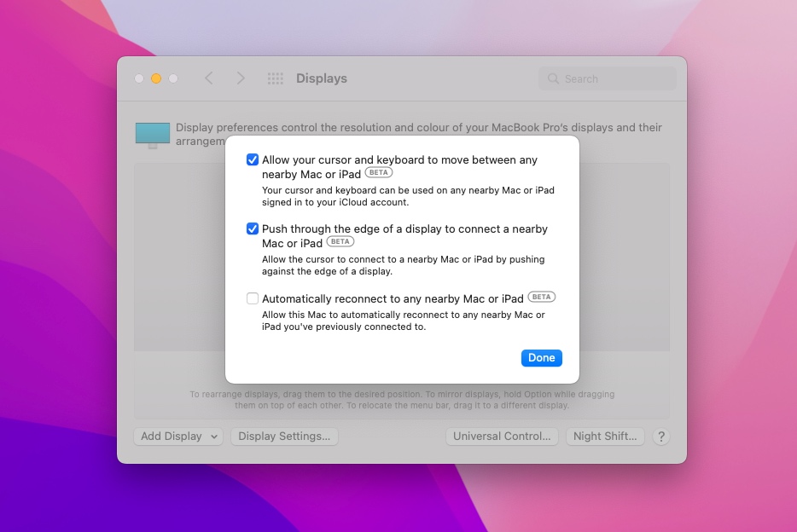Open Display Settings button
Screen dimensions: 797x532
point(284,437)
